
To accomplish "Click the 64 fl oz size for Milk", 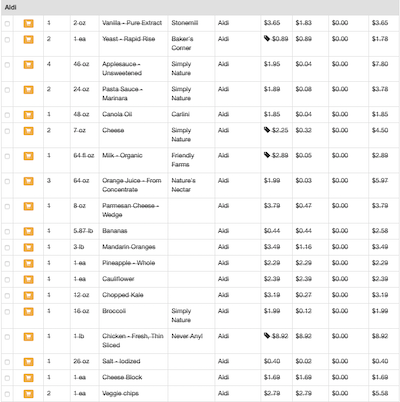I will [84, 155].
